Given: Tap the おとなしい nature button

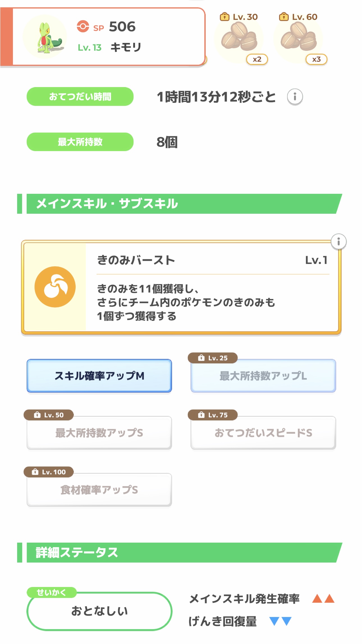Looking at the screenshot, I should [99, 611].
